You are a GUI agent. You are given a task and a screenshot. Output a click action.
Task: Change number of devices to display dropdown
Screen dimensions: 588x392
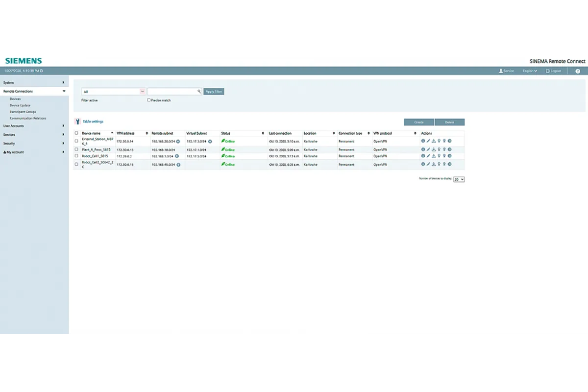click(x=459, y=179)
